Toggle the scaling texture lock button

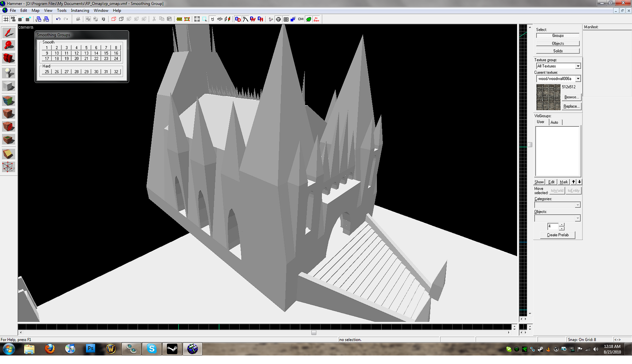pos(220,19)
